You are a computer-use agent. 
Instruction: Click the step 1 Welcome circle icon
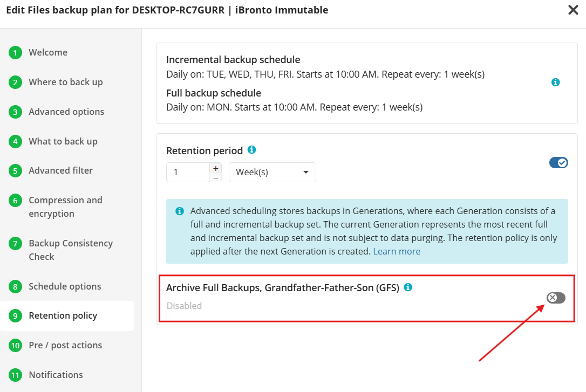tap(15, 53)
